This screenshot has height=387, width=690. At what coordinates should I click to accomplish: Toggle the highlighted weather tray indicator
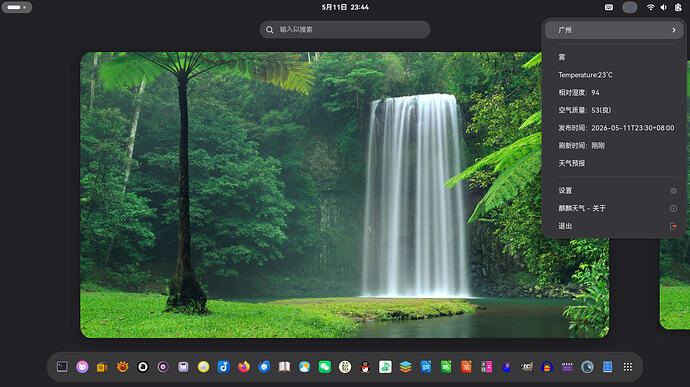(630, 7)
